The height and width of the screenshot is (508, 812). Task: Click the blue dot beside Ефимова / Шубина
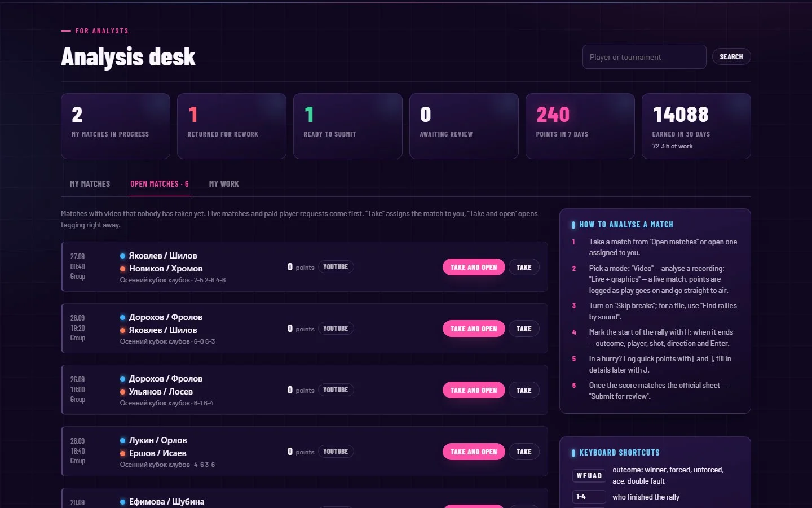pyautogui.click(x=123, y=502)
